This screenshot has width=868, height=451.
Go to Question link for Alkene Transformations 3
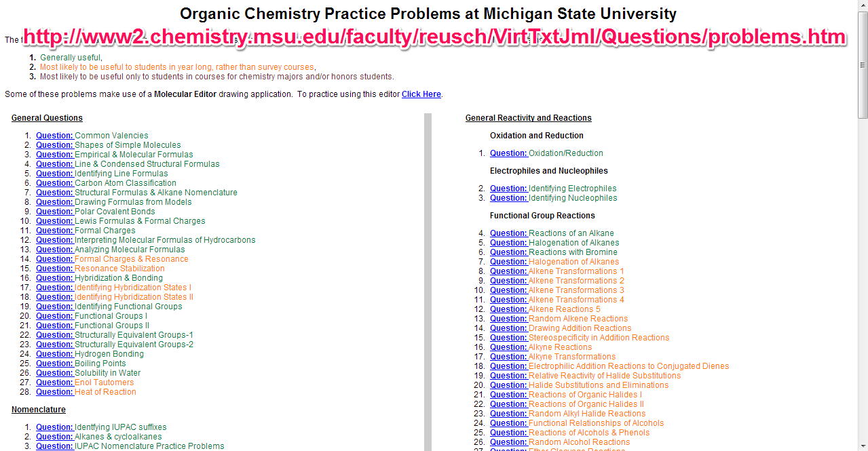[x=508, y=290]
